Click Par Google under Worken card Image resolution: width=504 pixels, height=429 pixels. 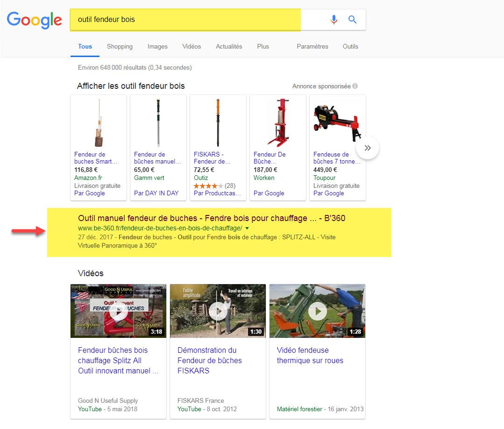[269, 193]
